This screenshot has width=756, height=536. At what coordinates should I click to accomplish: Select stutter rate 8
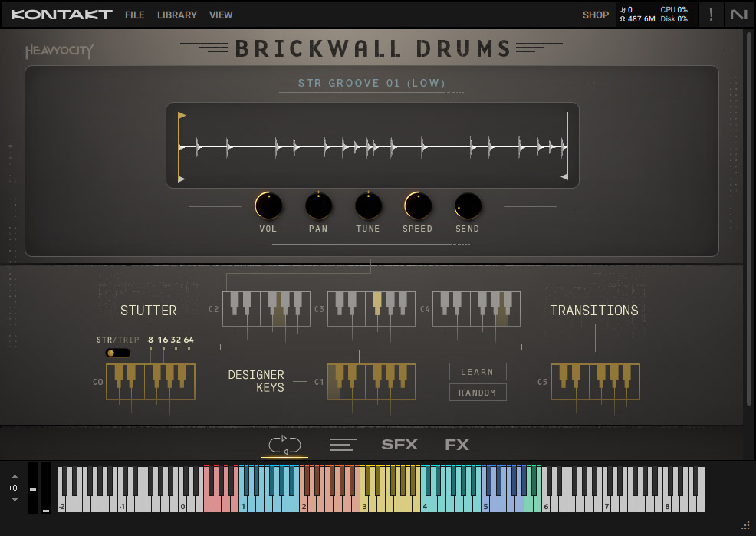(x=150, y=340)
